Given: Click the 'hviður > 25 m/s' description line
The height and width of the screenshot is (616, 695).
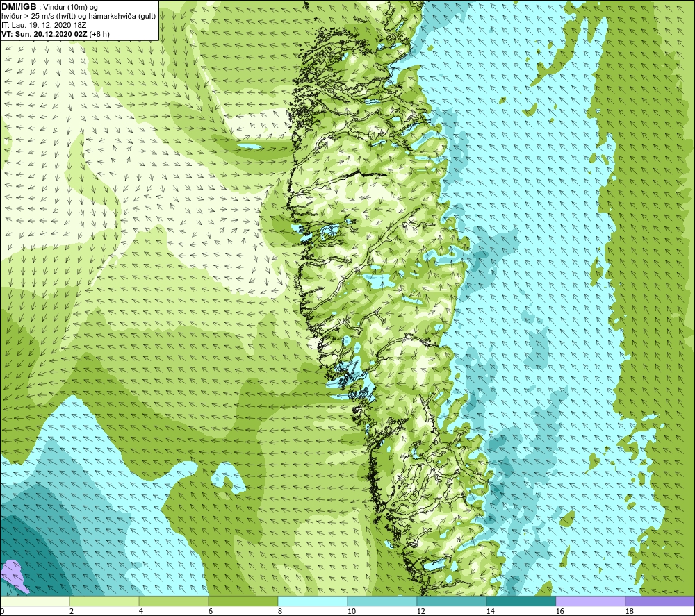Looking at the screenshot, I should 79,16.
